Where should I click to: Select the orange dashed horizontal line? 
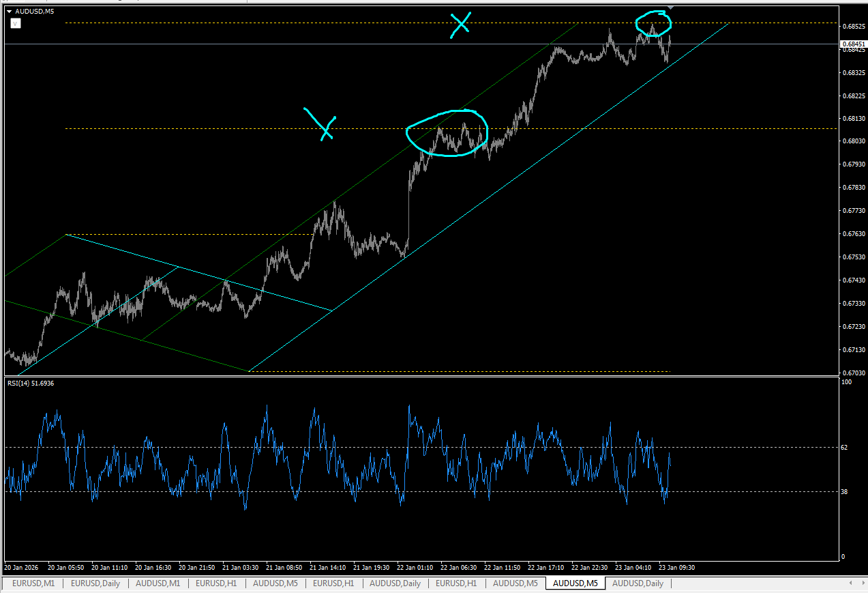click(x=450, y=128)
